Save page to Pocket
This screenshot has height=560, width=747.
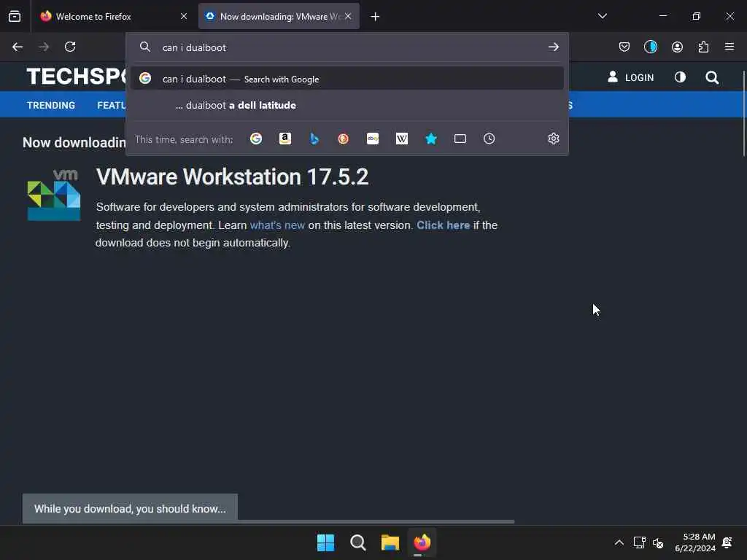click(624, 47)
